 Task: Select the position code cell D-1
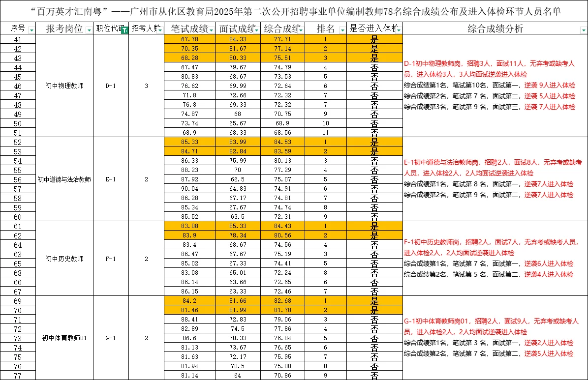click(x=111, y=86)
